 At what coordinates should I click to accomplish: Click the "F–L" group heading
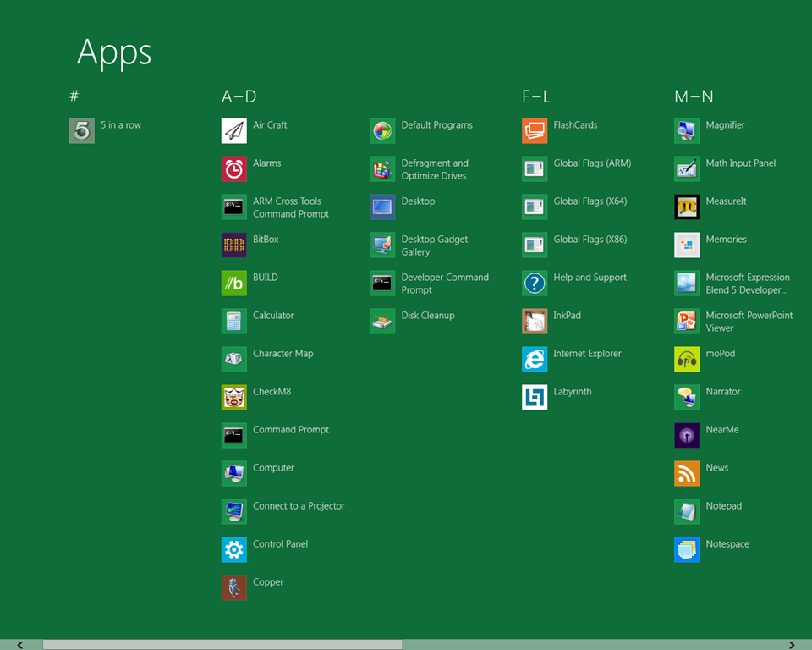point(536,96)
